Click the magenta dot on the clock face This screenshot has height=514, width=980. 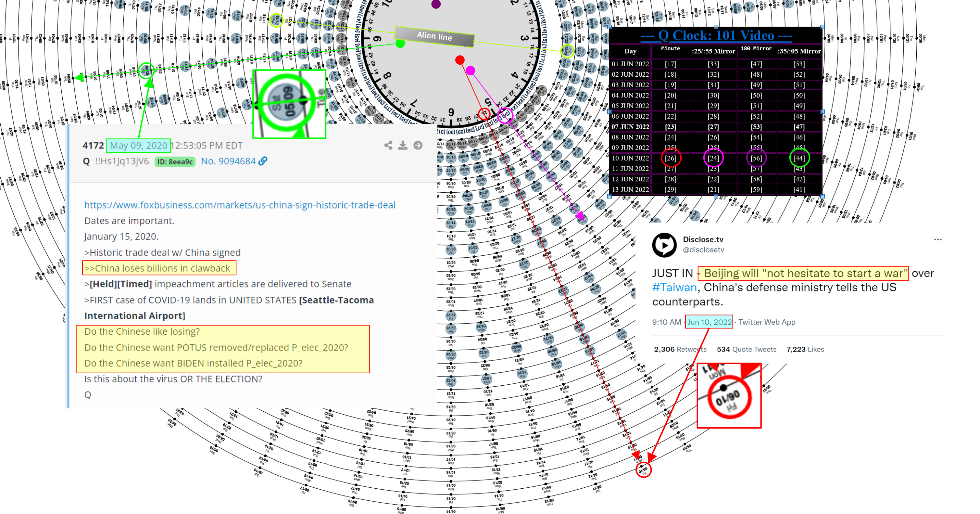(x=470, y=71)
